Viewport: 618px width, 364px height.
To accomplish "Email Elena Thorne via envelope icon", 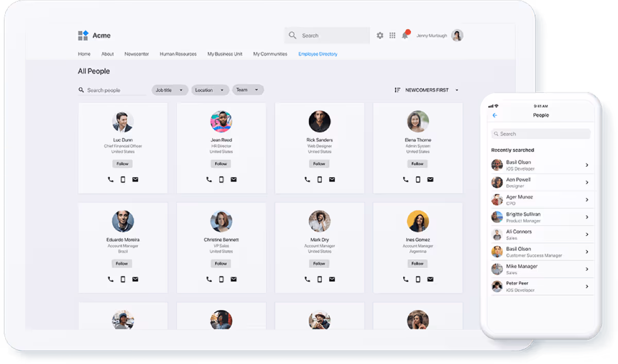I will point(431,180).
